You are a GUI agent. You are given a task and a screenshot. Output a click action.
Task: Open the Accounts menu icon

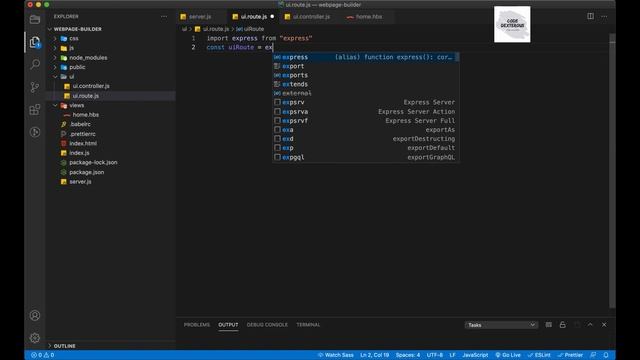pyautogui.click(x=35, y=316)
